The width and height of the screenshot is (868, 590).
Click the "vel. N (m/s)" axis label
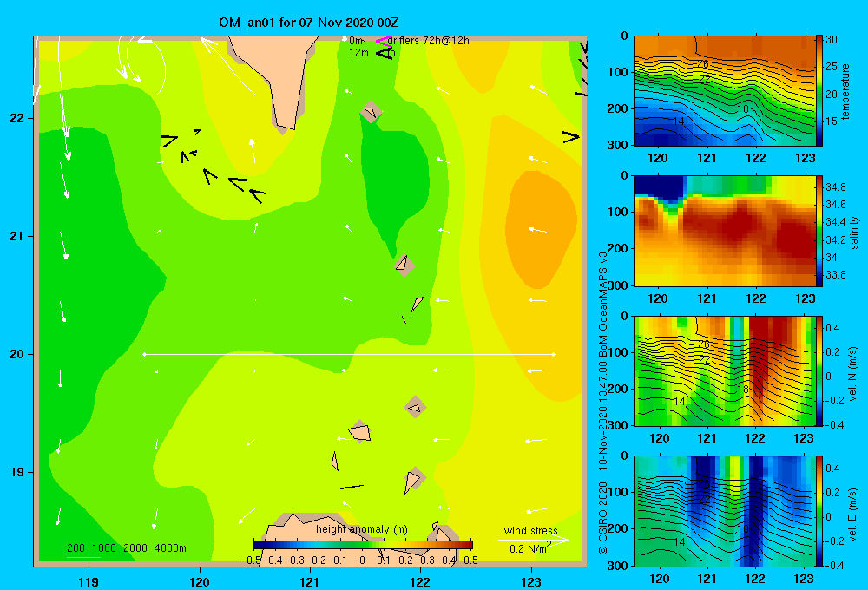coord(853,374)
